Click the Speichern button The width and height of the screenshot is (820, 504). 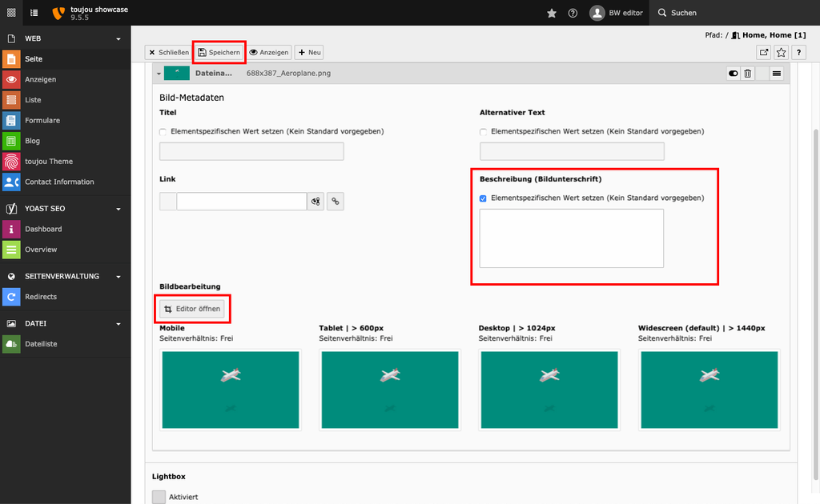coord(219,52)
